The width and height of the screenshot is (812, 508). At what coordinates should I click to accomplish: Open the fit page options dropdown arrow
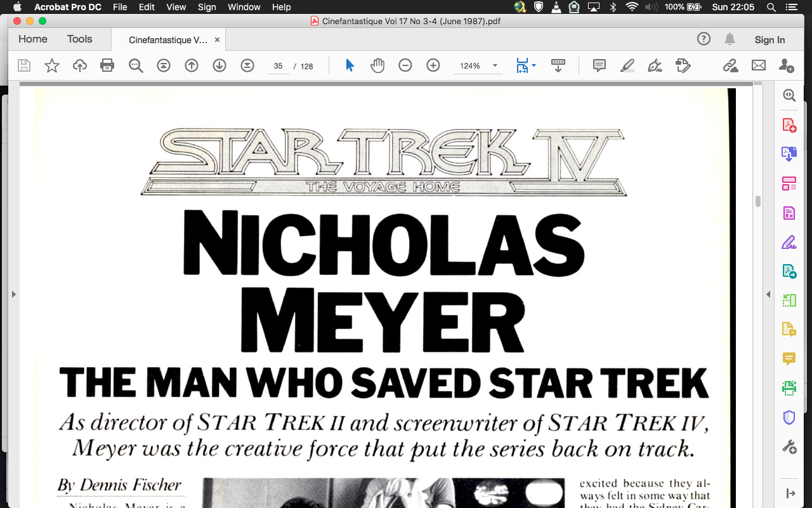[534, 65]
